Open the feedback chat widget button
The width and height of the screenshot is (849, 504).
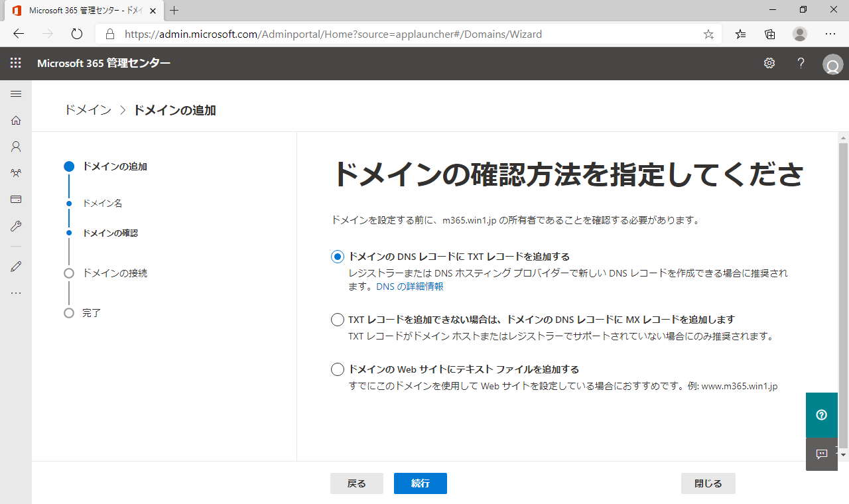(822, 454)
